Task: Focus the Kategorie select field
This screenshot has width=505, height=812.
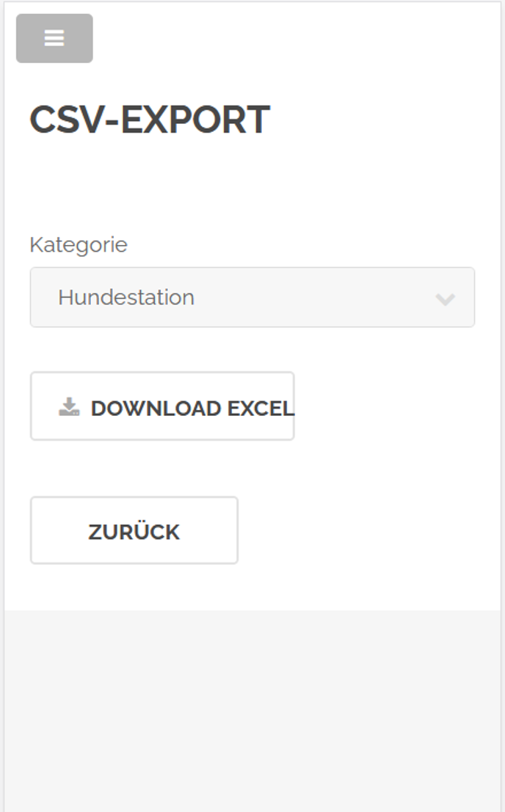Action: (x=252, y=297)
